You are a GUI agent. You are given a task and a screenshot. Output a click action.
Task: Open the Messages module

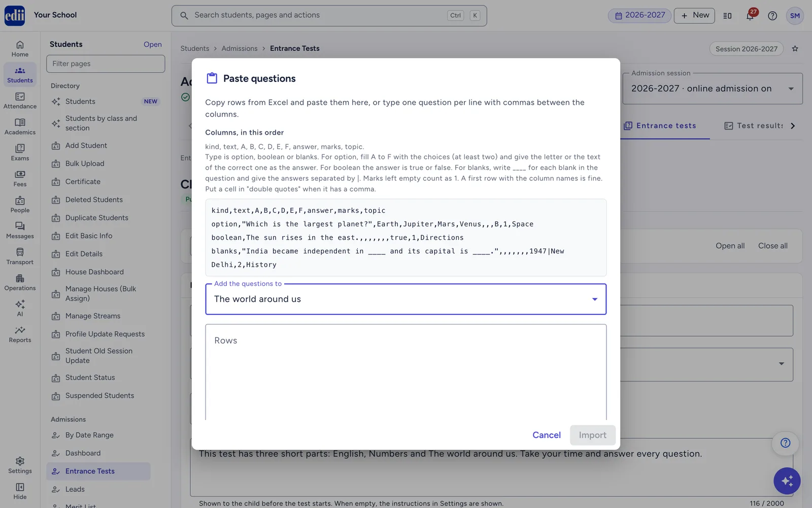coord(20,230)
